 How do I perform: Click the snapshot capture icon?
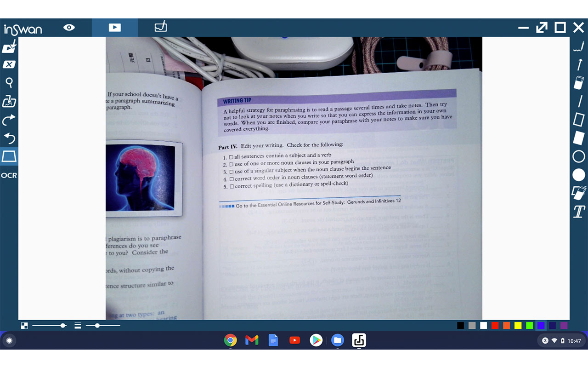9,102
